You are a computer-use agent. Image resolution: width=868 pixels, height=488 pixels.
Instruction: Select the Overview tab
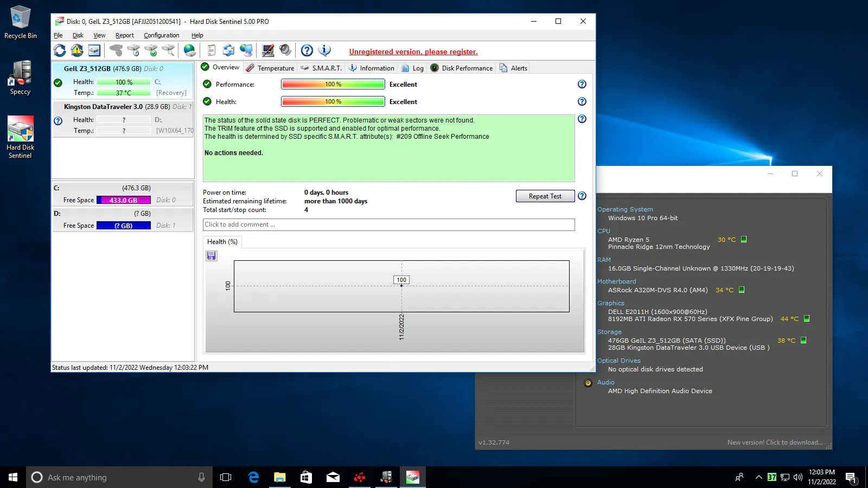pyautogui.click(x=220, y=67)
